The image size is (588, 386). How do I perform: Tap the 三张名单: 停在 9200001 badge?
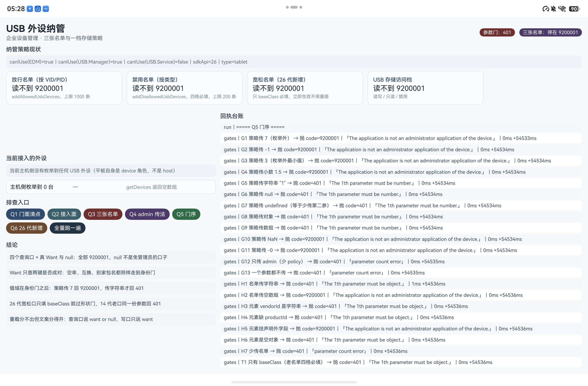pos(550,32)
